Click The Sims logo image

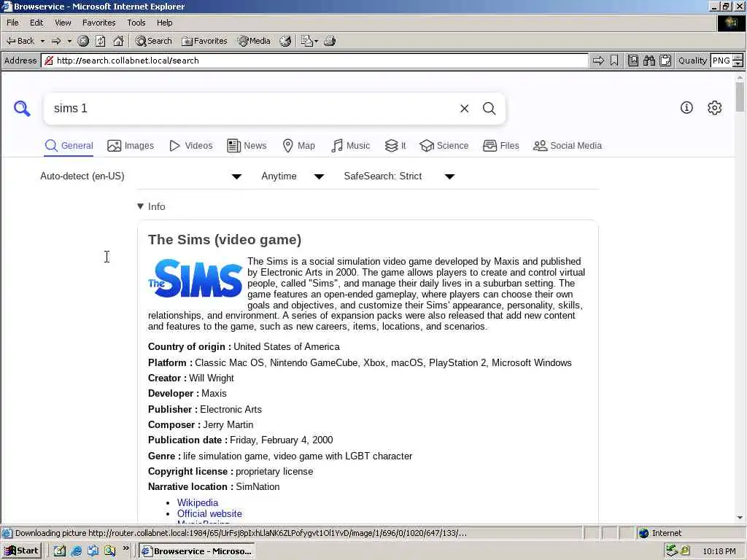point(196,279)
